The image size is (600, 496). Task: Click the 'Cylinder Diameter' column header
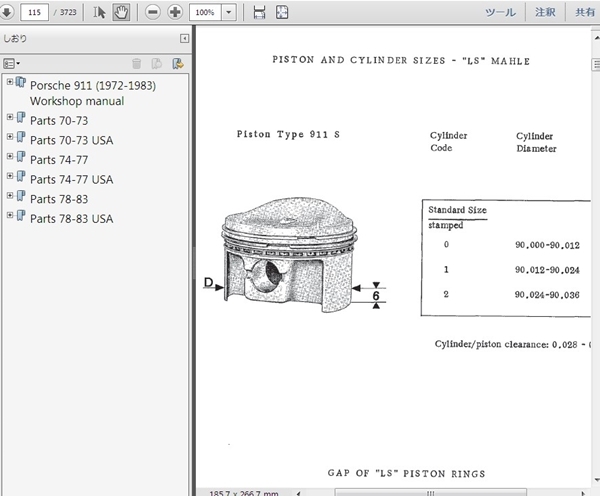click(536, 142)
